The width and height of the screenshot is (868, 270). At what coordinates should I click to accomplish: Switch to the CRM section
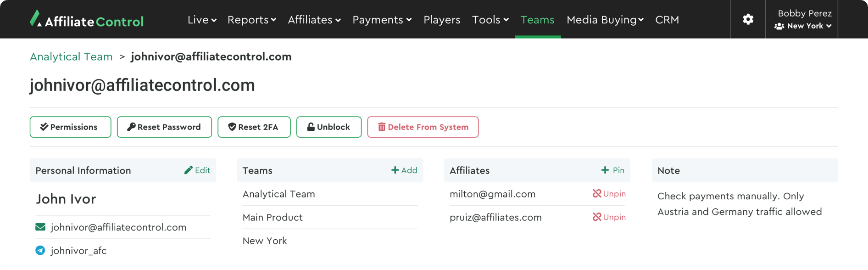pos(667,20)
